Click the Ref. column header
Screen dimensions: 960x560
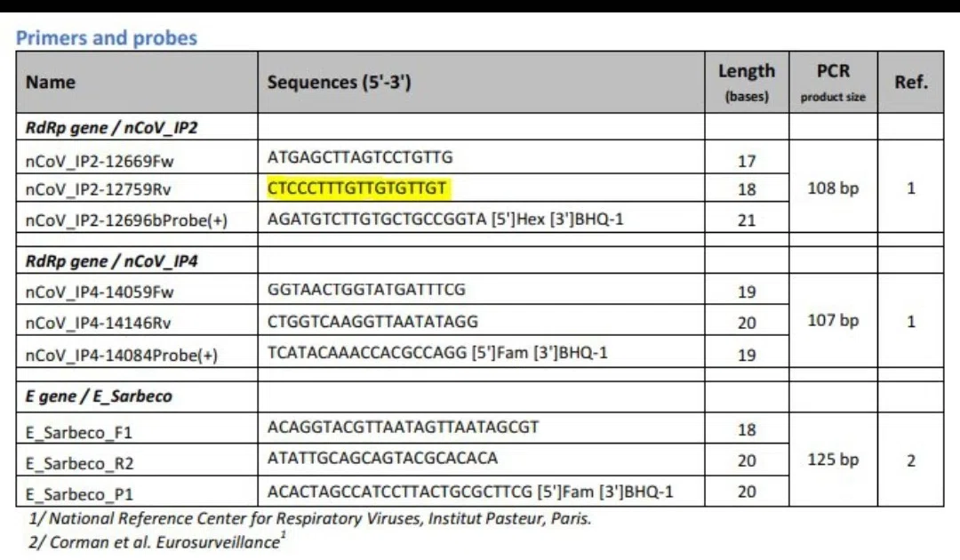click(910, 82)
